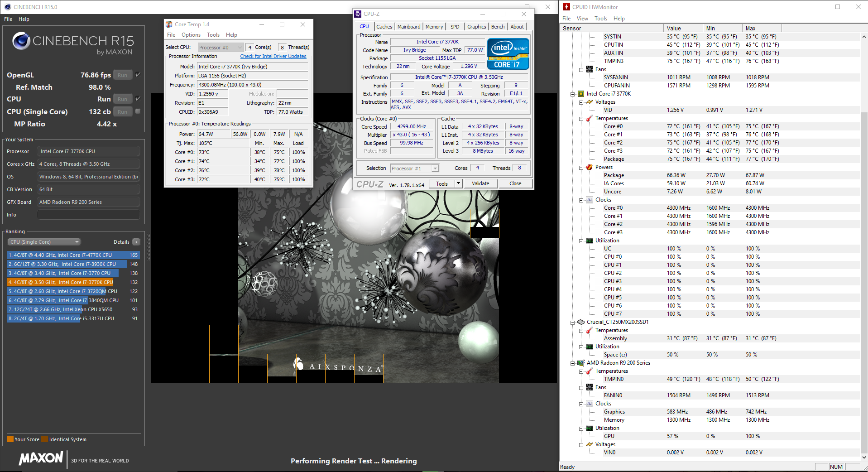The width and height of the screenshot is (868, 472).
Task: Open the Processor #1 selection dropdown in CPU-Z
Action: [414, 168]
